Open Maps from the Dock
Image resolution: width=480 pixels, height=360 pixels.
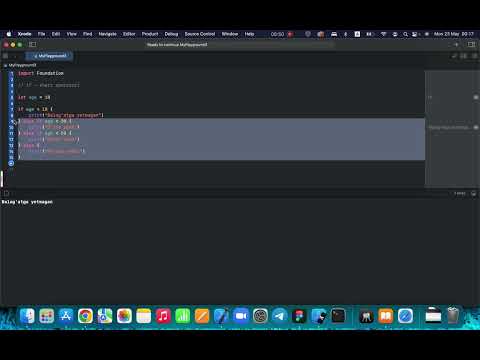point(105,316)
